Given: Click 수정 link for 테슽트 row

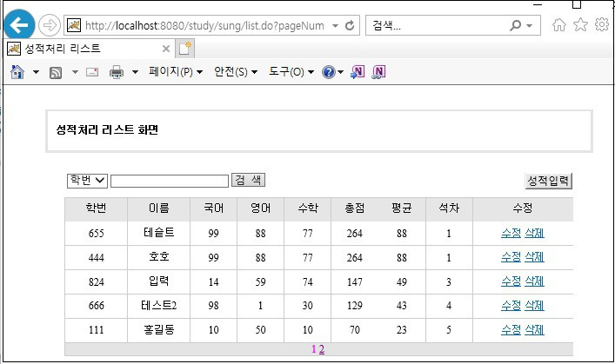Looking at the screenshot, I should pos(511,233).
